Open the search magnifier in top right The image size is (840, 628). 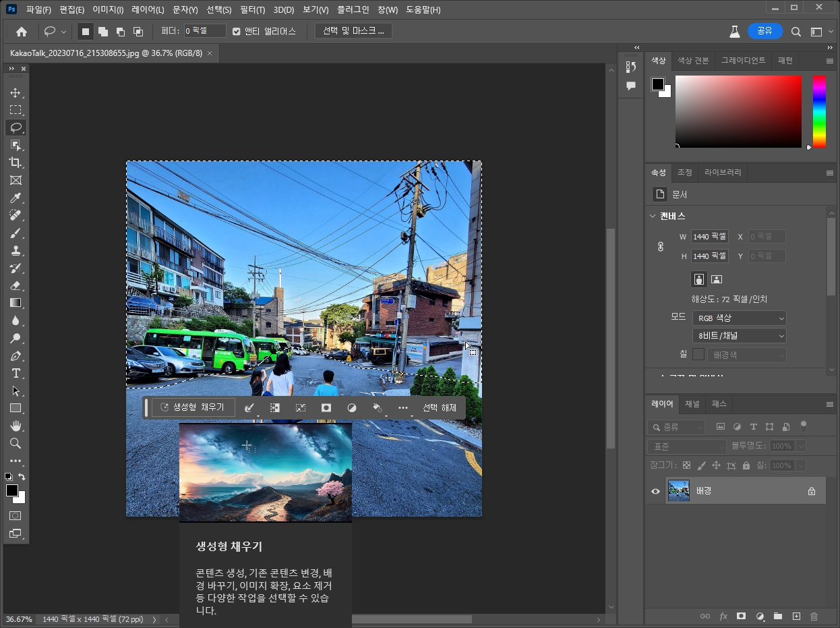796,31
